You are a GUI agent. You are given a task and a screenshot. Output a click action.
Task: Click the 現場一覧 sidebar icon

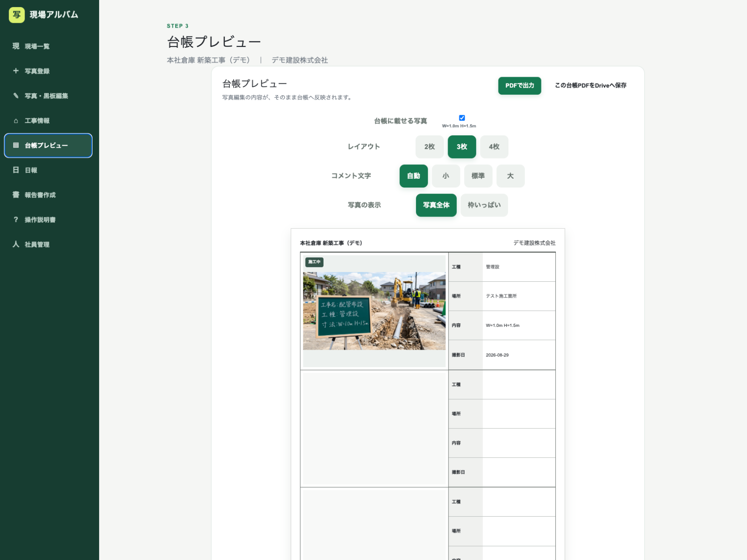point(16,46)
